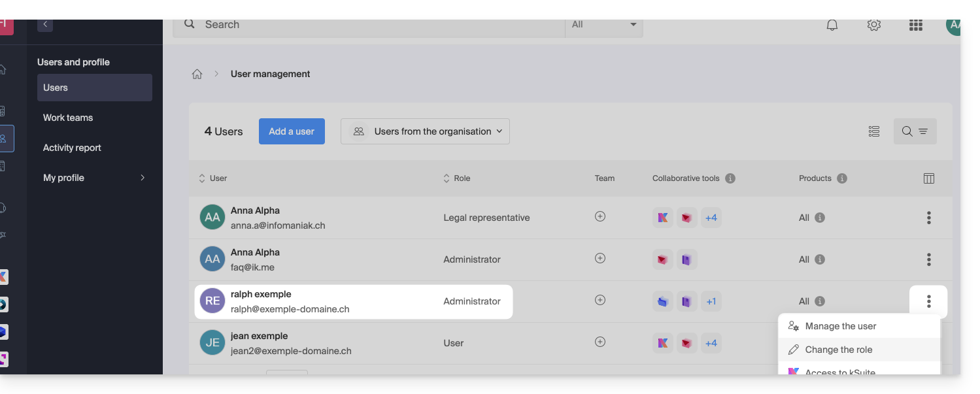
Task: Click info icon beside Collaborative tools
Action: [730, 178]
